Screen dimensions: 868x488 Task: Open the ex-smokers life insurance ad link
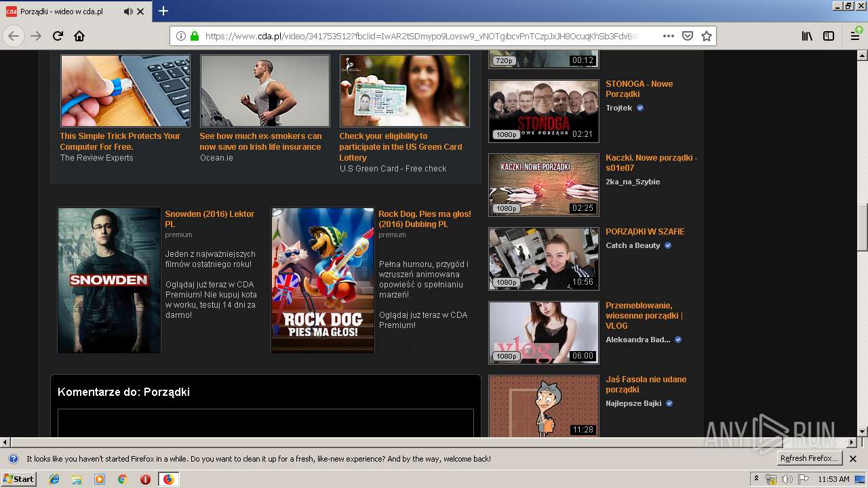tap(260, 141)
